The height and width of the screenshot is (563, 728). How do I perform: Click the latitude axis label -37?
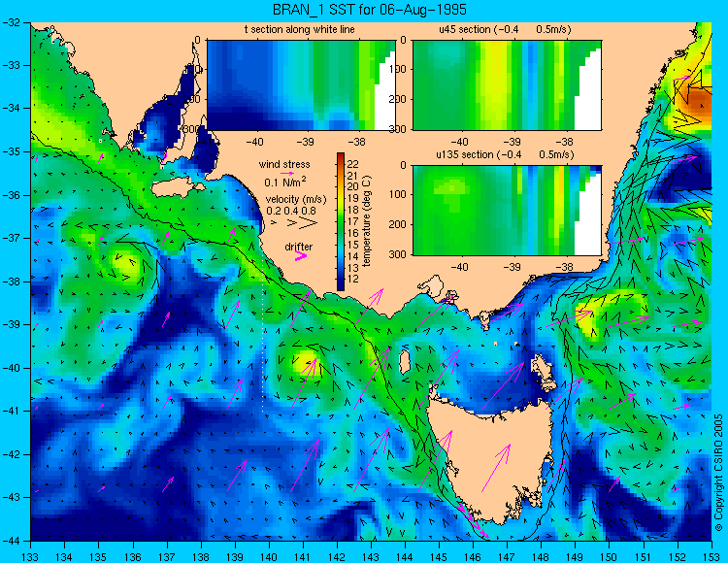11,238
